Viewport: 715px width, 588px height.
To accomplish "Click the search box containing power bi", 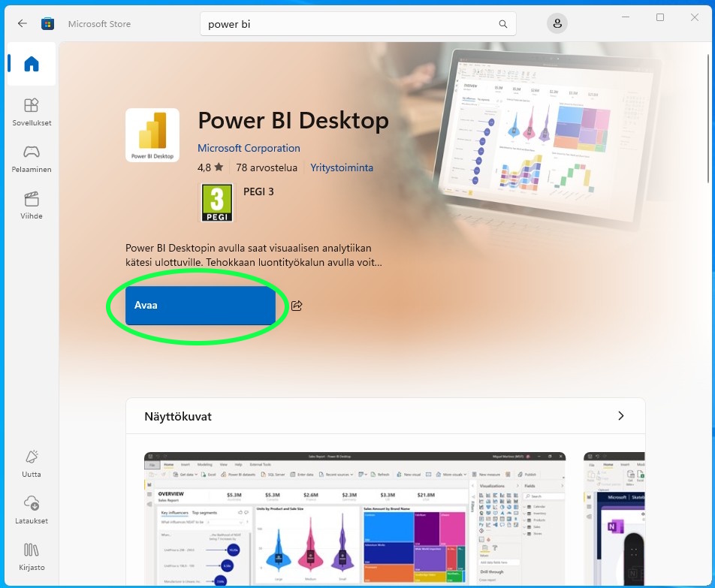I will coord(349,24).
